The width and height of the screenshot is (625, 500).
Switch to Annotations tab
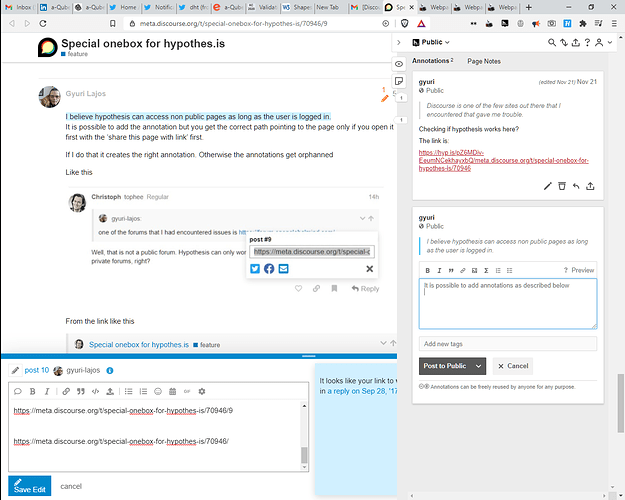[x=432, y=61]
